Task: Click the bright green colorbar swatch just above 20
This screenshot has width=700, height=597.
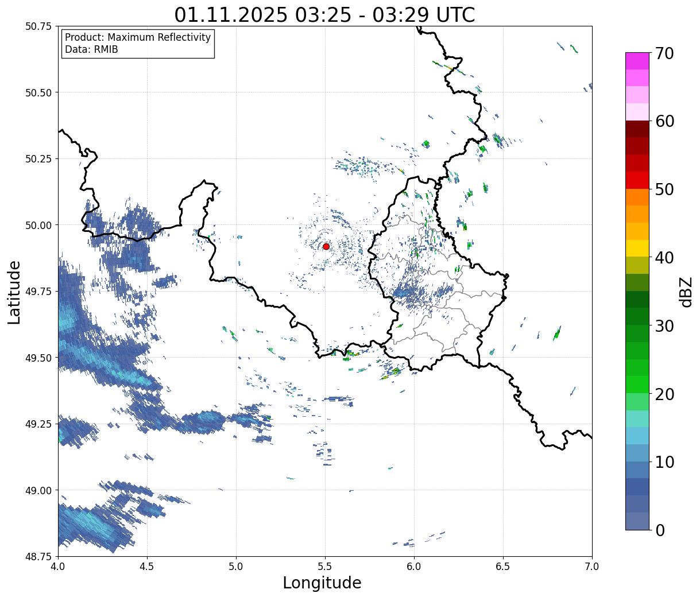Action: pos(637,385)
